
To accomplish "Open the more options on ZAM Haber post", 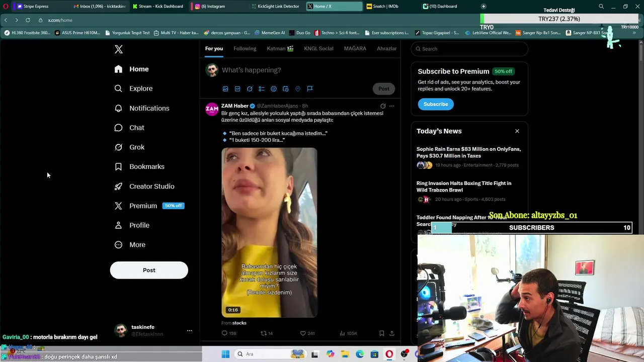I will coord(392,106).
